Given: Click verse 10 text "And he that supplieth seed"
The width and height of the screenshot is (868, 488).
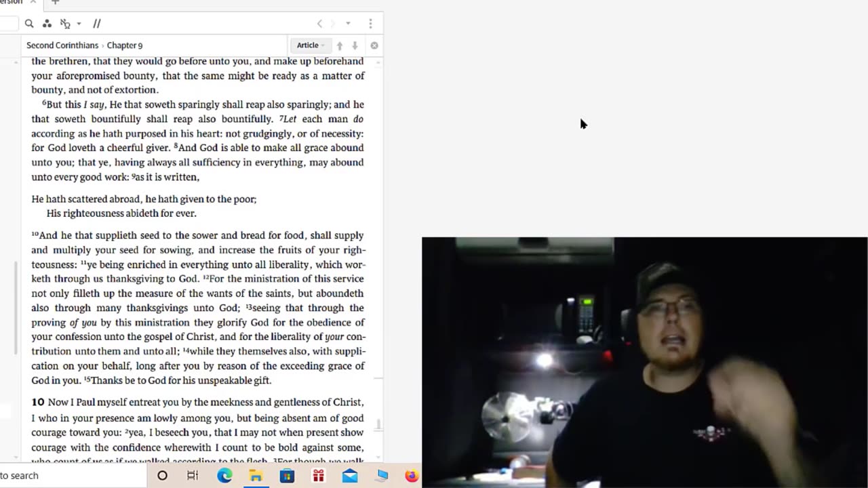Looking at the screenshot, I should click(100, 235).
